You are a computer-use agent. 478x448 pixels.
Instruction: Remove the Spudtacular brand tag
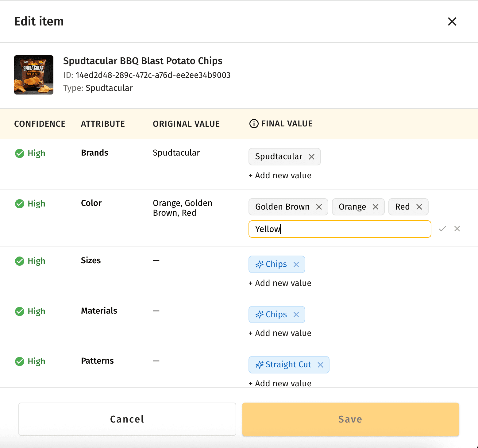pos(311,157)
